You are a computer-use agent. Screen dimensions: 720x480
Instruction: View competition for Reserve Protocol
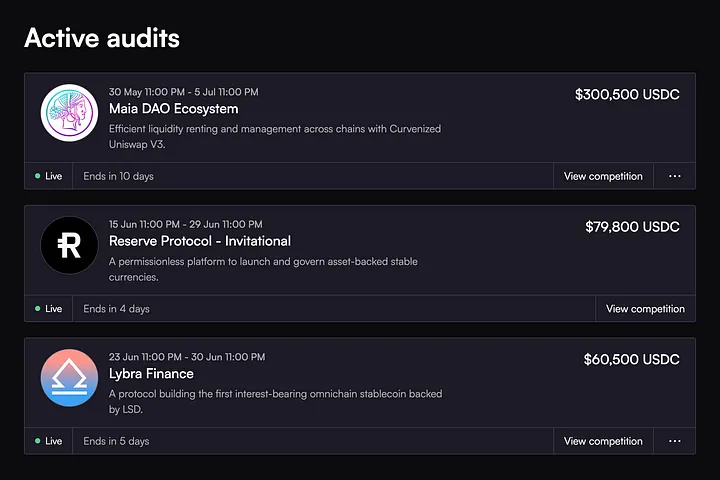coord(645,309)
